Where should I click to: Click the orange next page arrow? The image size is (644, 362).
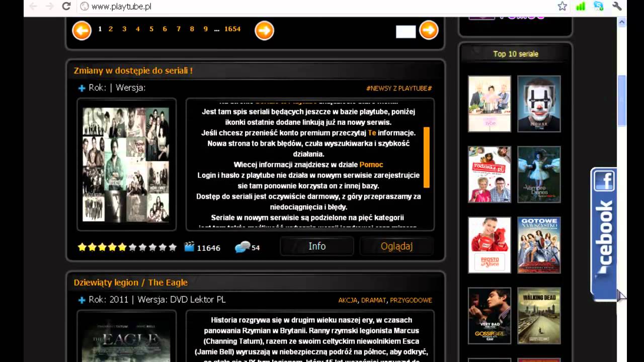coord(264,31)
